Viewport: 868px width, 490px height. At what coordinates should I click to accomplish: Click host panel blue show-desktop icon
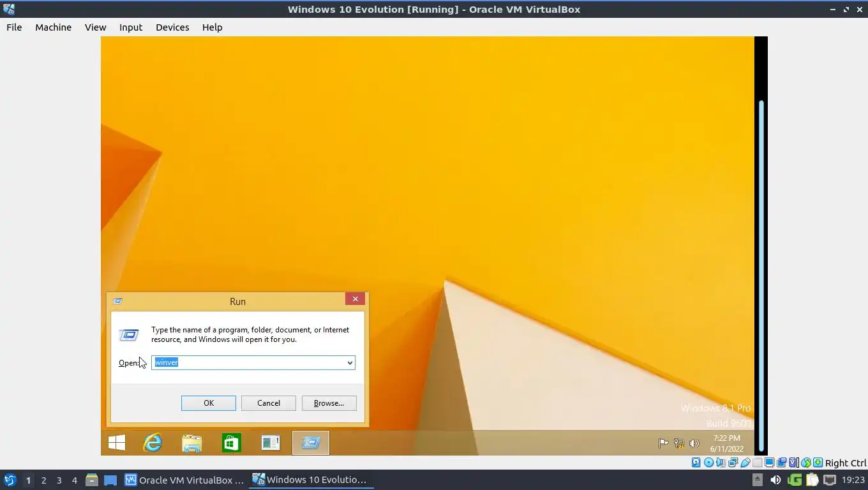110,480
